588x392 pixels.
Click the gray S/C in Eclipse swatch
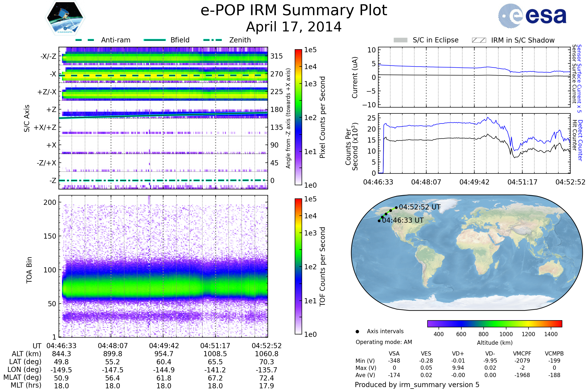click(x=400, y=40)
